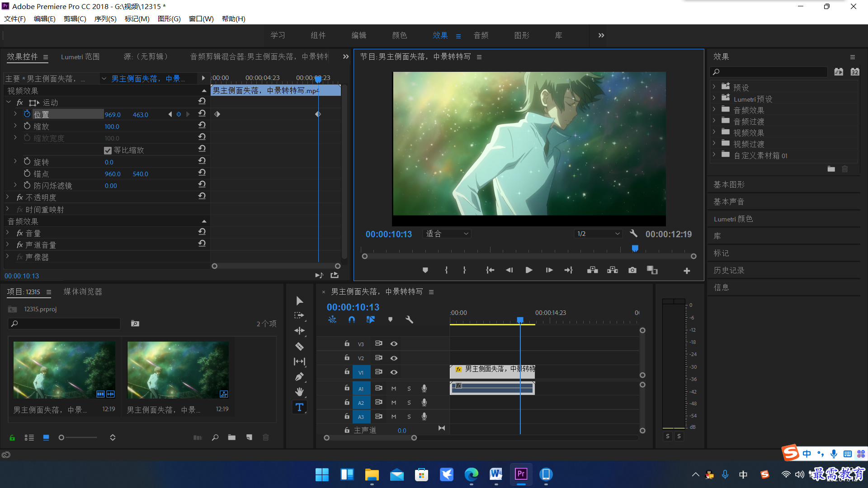Select the Slip tool
Screen dimensions: 868x488
click(299, 361)
